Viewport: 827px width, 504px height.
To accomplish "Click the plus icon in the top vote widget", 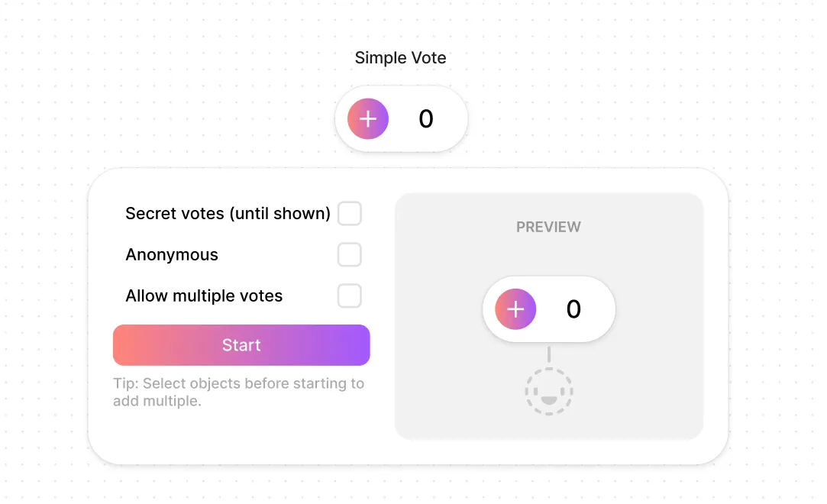I will [368, 119].
